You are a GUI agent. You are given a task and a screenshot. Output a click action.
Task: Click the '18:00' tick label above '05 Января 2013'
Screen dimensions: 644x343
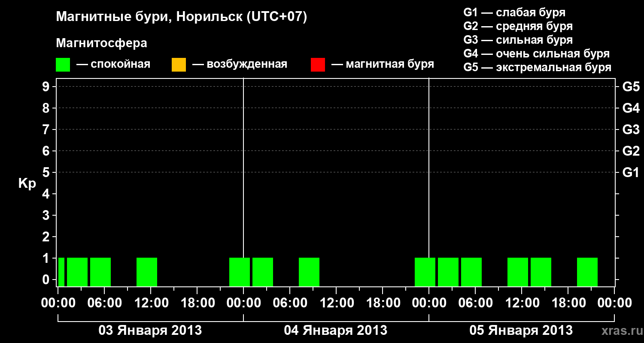pos(568,303)
